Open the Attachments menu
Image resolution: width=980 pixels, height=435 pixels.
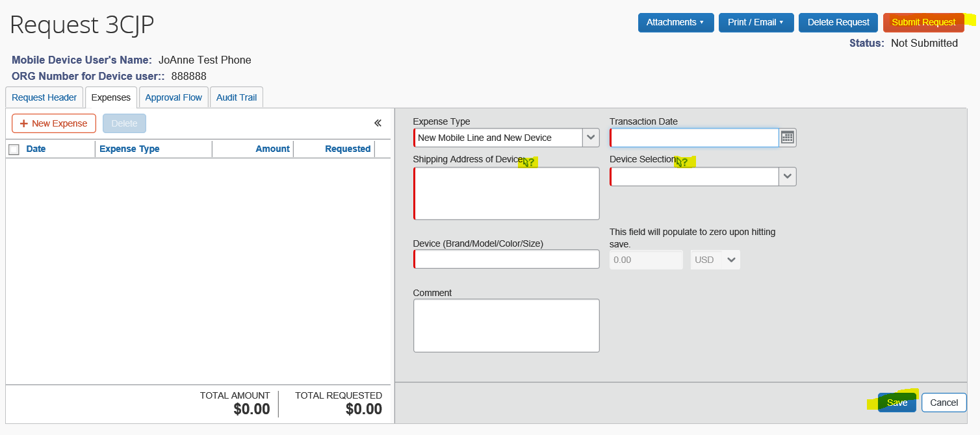pos(675,23)
